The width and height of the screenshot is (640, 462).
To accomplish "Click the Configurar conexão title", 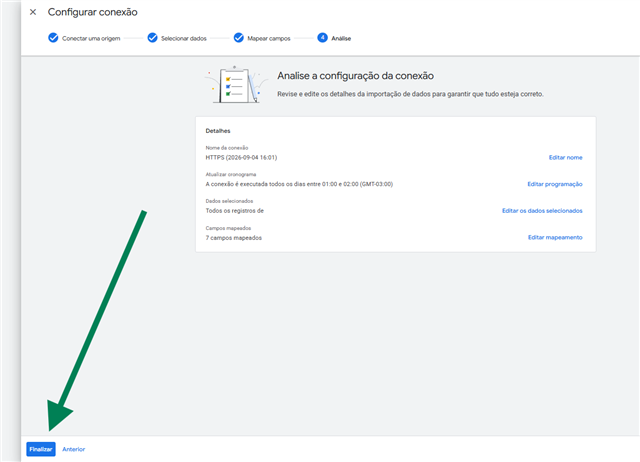I will pyautogui.click(x=93, y=12).
